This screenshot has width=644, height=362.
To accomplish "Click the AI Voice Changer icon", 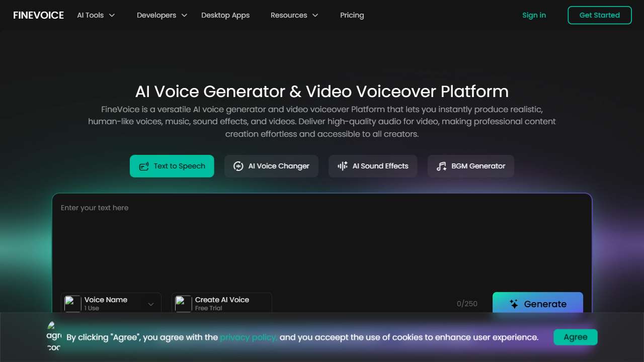I will [238, 166].
